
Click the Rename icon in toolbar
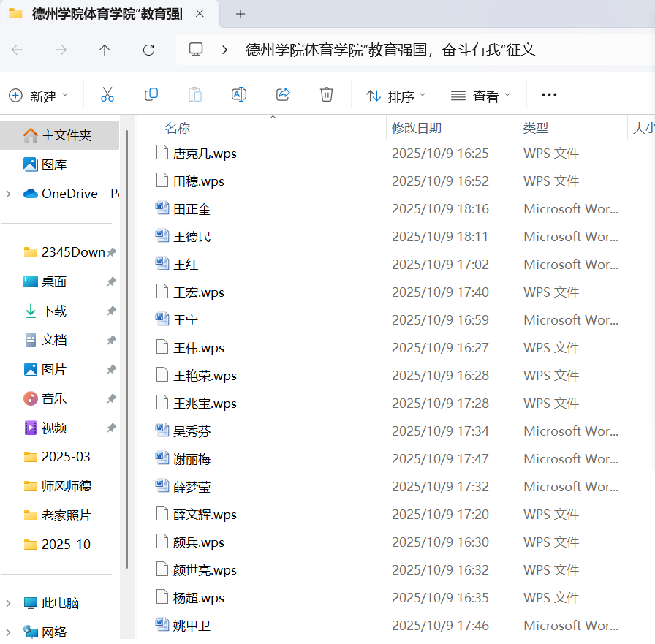click(x=238, y=95)
